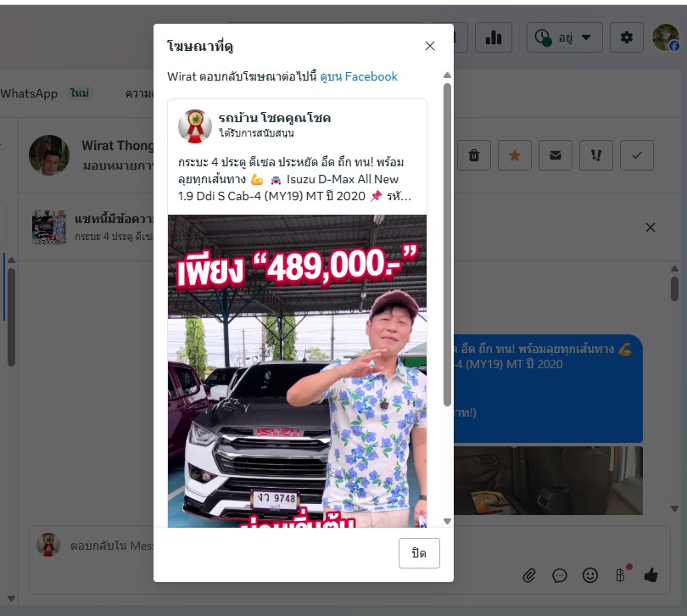Click the chat scrollbar up arrow at right
The height and width of the screenshot is (616, 687).
[675, 268]
